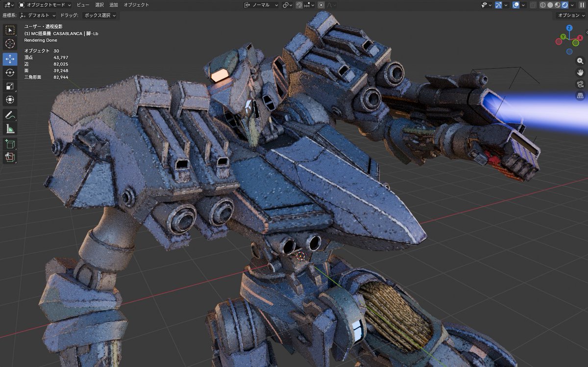Click the CASABLANCA object name text
This screenshot has width=588, height=367.
tap(68, 33)
